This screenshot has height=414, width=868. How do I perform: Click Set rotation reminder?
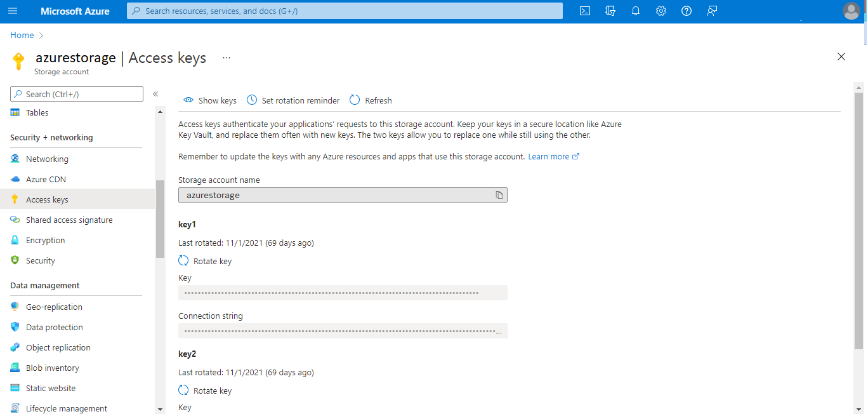point(293,100)
